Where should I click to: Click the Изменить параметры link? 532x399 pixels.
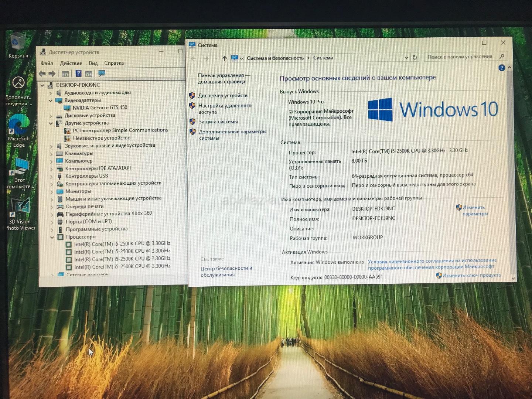[x=475, y=211]
